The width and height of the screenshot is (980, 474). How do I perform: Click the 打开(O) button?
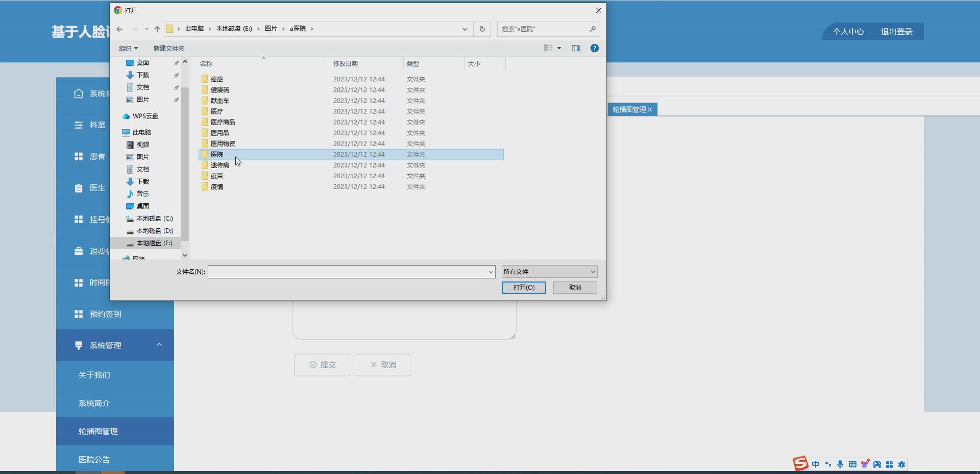point(524,288)
